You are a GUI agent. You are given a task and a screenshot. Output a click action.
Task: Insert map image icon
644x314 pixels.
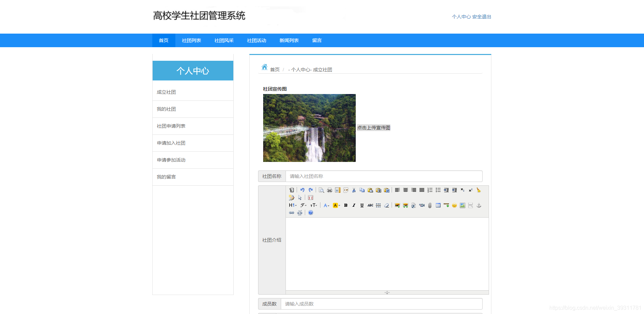[x=463, y=205]
